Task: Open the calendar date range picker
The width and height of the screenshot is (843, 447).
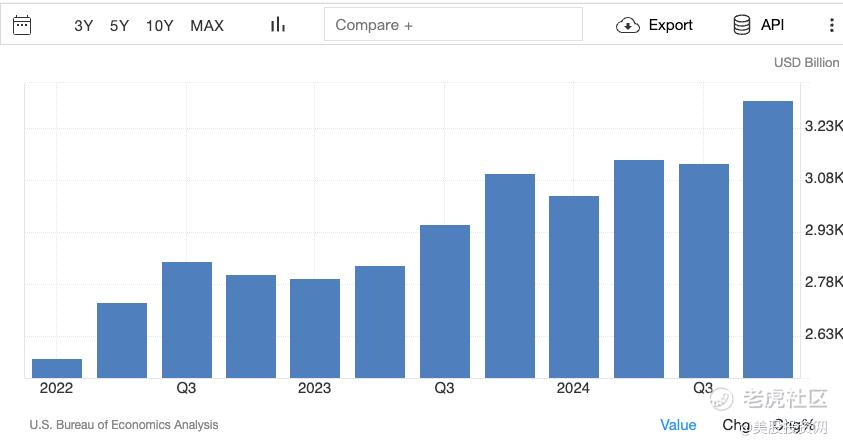Action: point(22,25)
